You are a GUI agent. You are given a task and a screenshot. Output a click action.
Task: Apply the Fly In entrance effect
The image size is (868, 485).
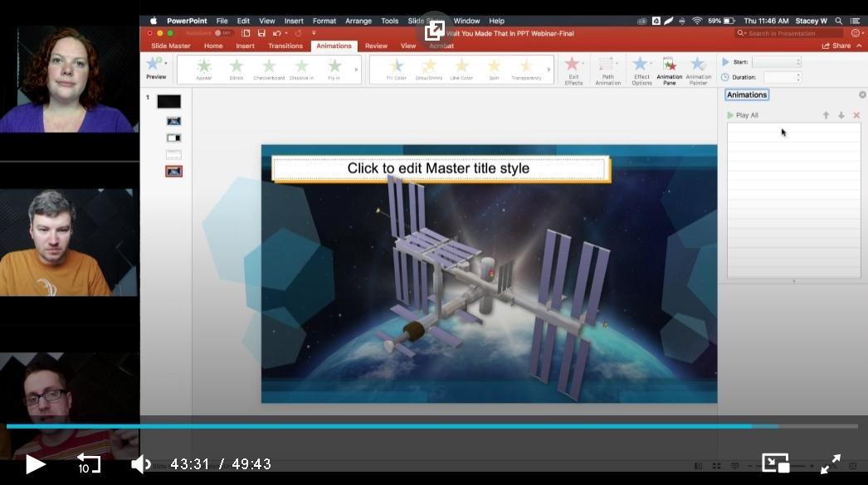tap(334, 70)
